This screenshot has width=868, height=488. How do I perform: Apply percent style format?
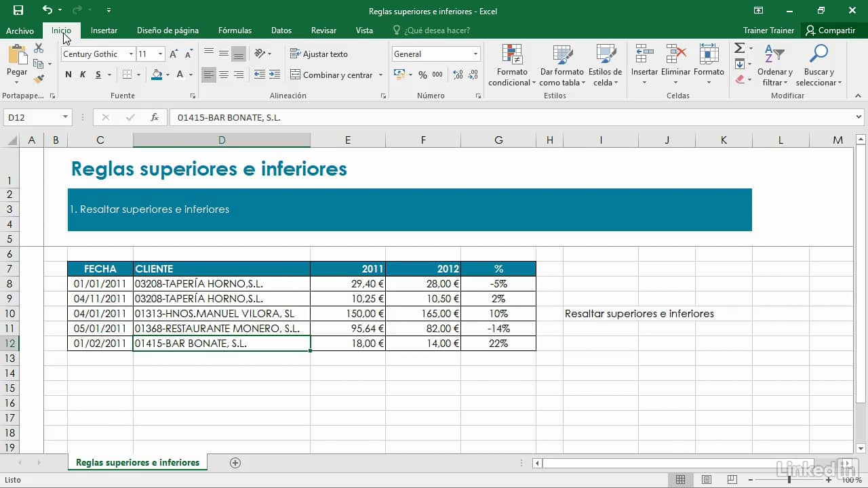click(422, 75)
